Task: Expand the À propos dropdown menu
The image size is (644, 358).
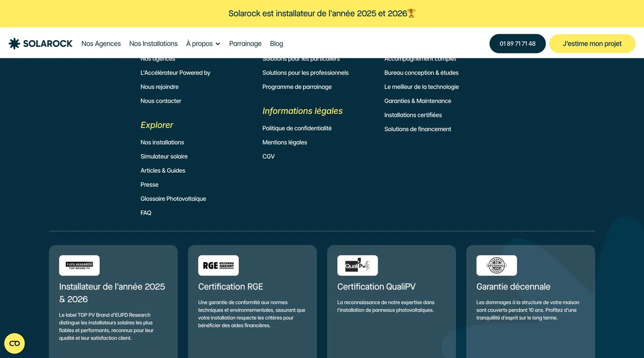Action: point(203,44)
